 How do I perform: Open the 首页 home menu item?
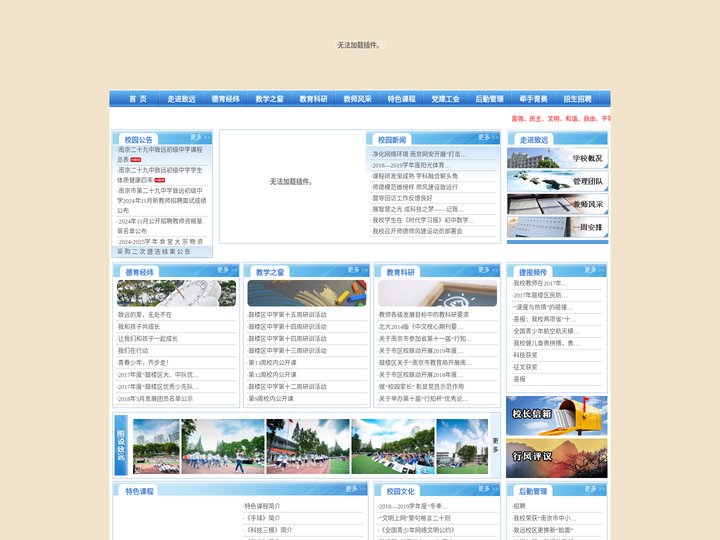pos(137,99)
